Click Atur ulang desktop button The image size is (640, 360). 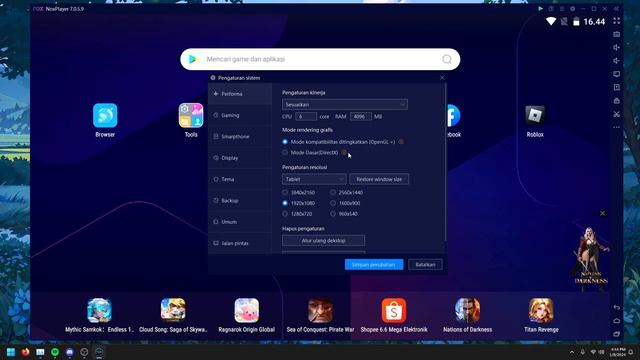pos(323,240)
